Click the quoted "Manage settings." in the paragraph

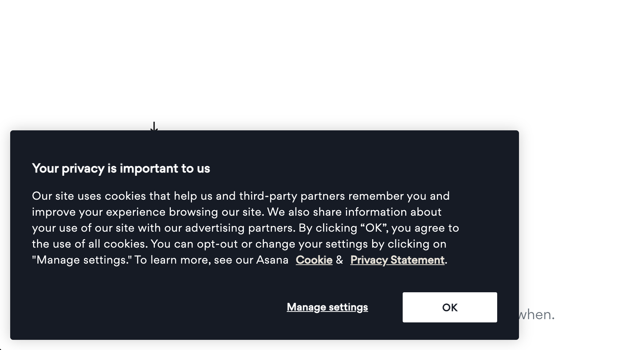[x=82, y=260]
